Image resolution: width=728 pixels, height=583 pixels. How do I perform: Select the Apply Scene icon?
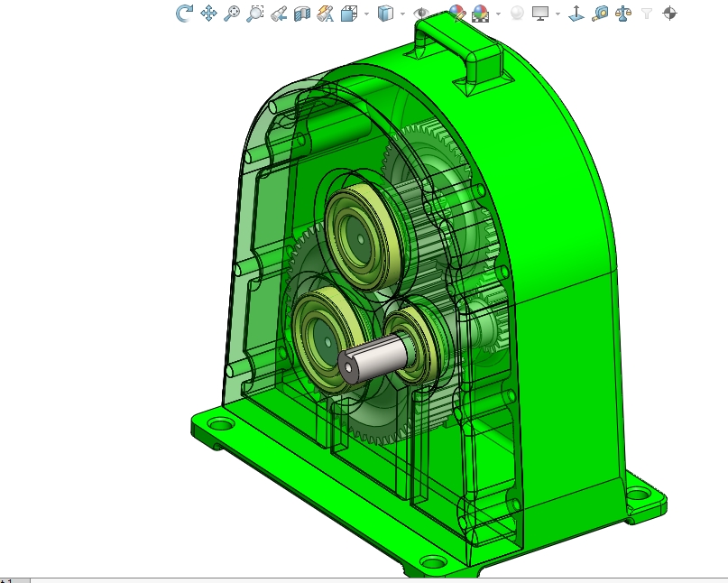coord(479,13)
